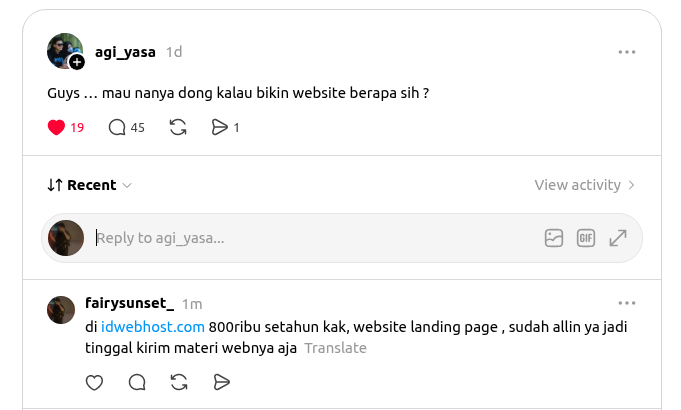
Task: Open more options for fairysunset_'s reply
Action: [627, 303]
